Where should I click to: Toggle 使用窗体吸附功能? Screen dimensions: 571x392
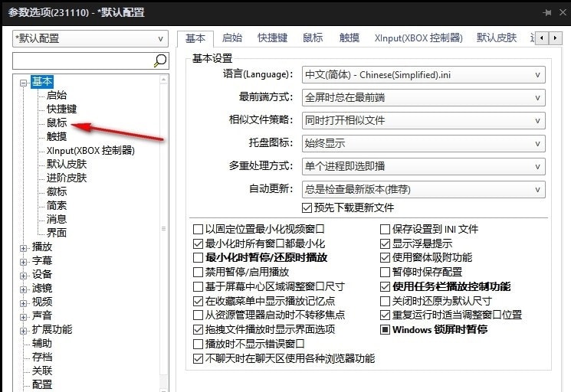tap(385, 258)
